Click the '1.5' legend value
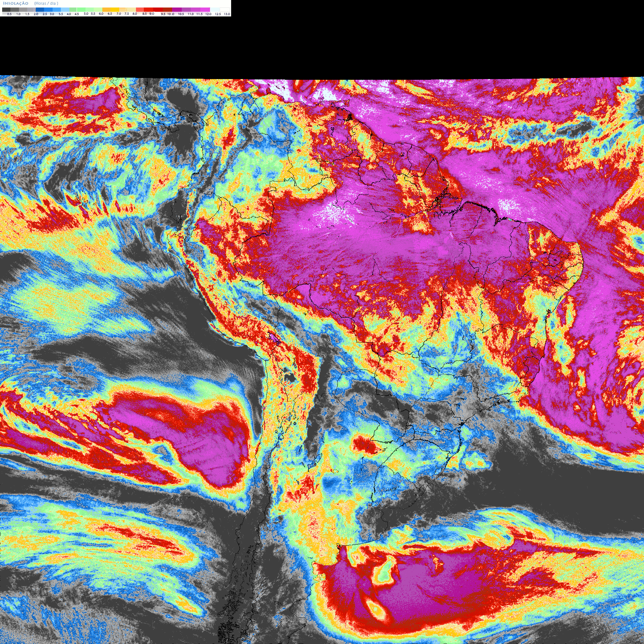This screenshot has width=644, height=644. click(27, 14)
